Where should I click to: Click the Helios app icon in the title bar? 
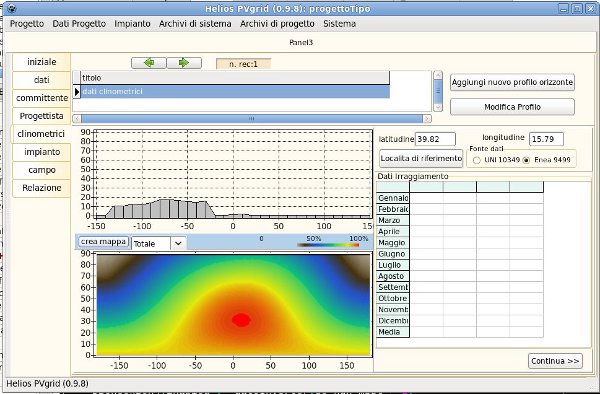[x=12, y=8]
